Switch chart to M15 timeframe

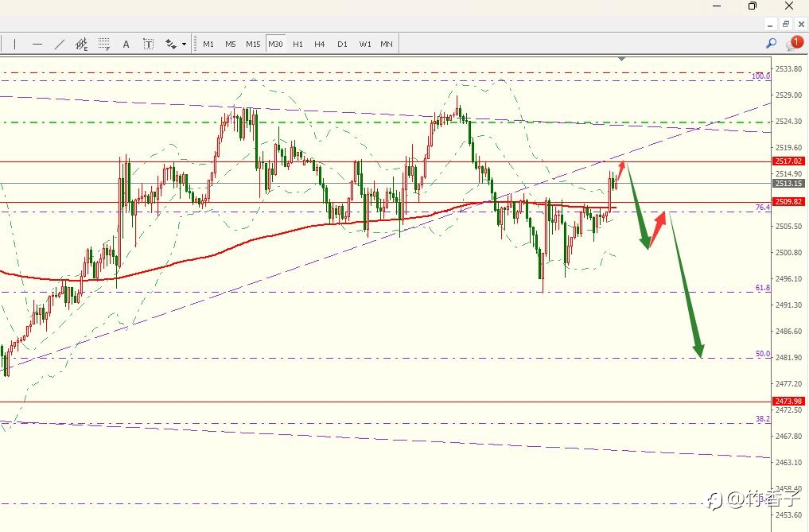pos(253,45)
